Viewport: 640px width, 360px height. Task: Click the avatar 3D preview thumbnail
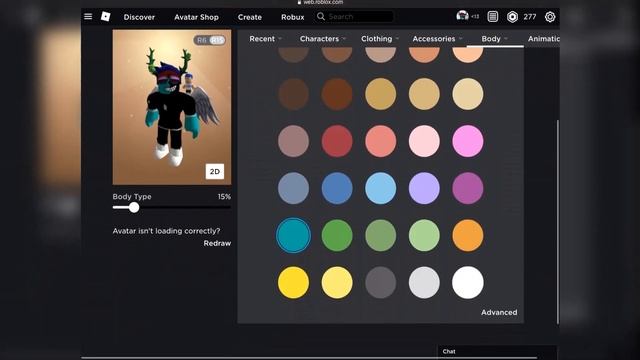[172, 107]
